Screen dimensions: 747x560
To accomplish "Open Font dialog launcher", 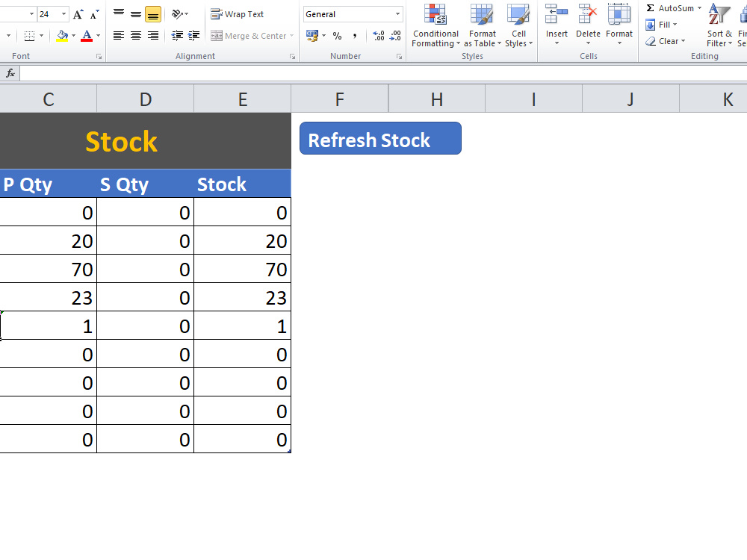I will 99,57.
